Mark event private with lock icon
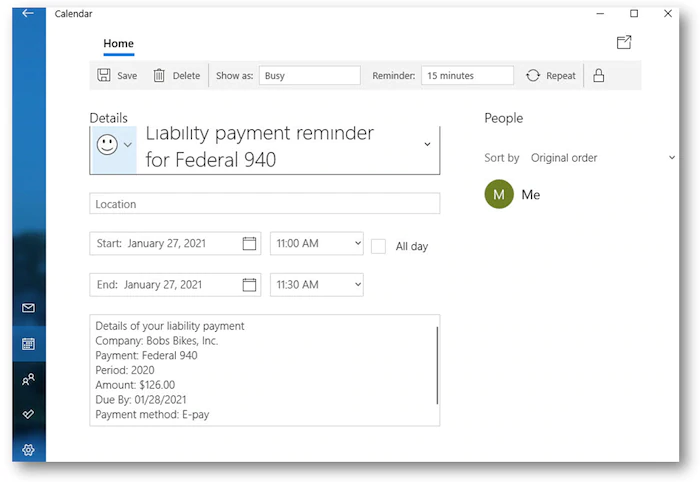 pos(599,75)
